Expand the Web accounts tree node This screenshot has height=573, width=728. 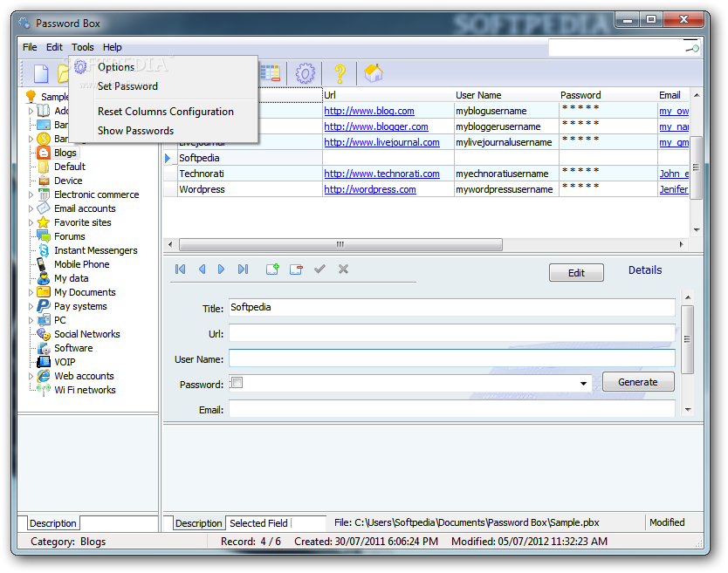coord(31,376)
